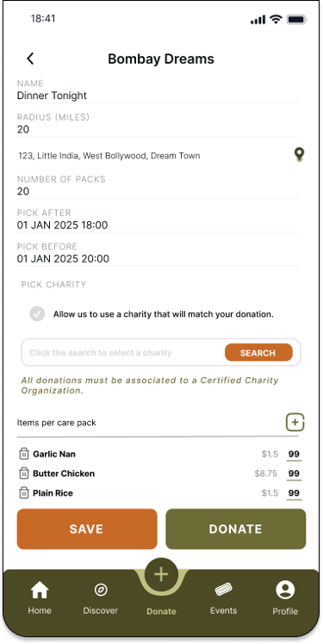The width and height of the screenshot is (323, 644).
Task: Go back using the left chevron arrow
Action: [x=30, y=59]
